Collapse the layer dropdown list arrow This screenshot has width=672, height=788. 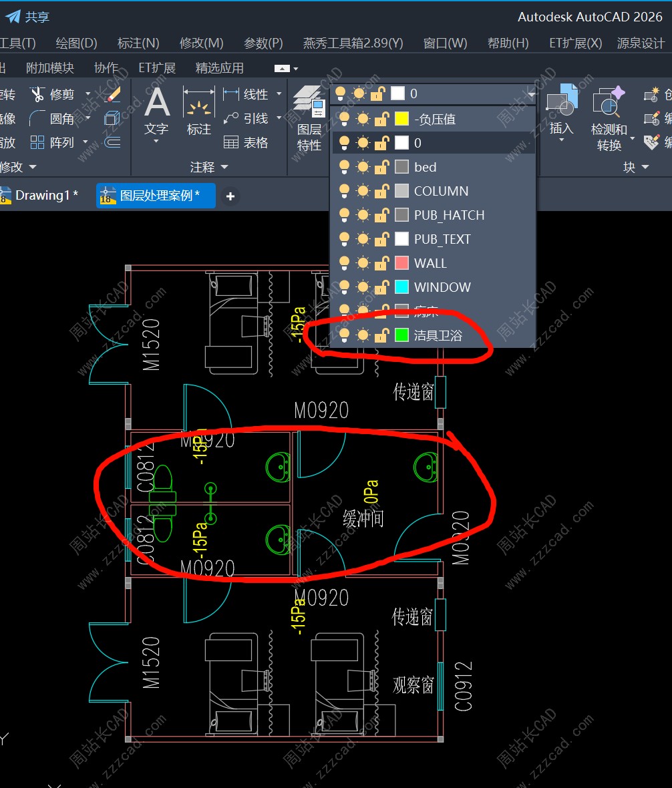(531, 94)
